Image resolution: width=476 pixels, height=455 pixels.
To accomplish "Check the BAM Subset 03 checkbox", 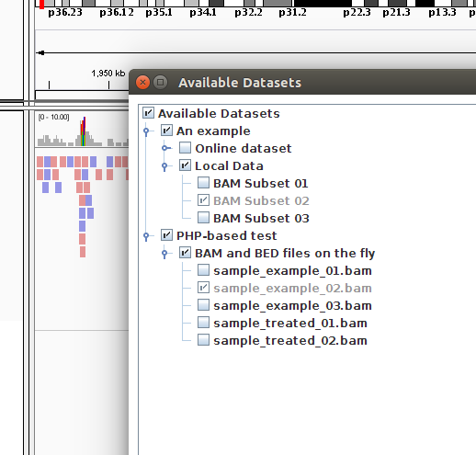I will [203, 218].
